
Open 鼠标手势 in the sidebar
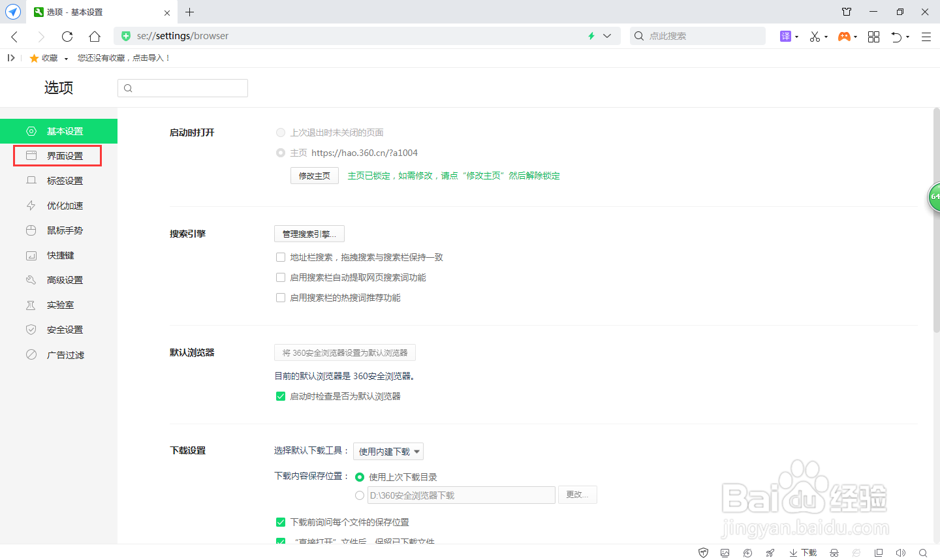[59, 230]
